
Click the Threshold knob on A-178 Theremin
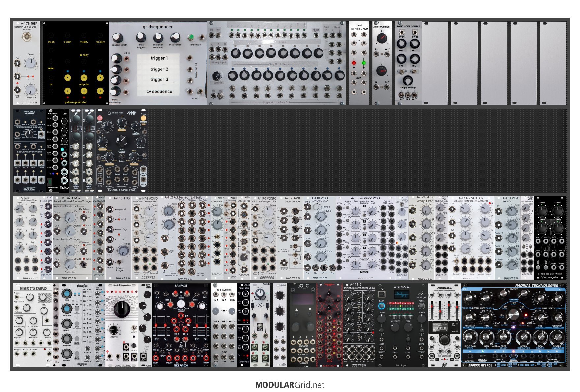(31, 89)
